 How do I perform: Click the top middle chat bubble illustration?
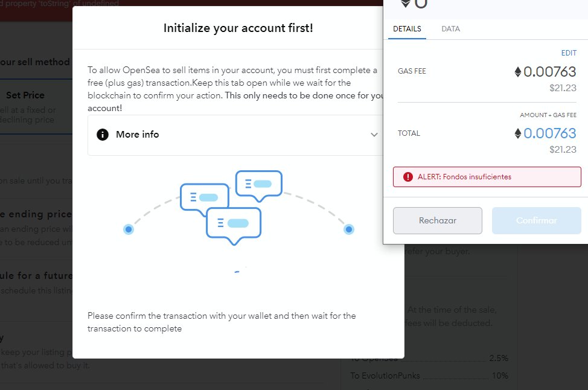click(259, 185)
